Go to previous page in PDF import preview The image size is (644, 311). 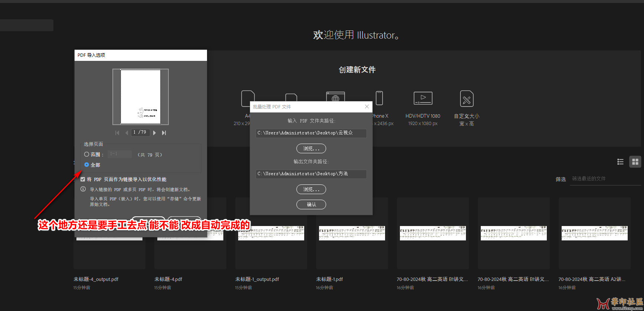click(126, 132)
